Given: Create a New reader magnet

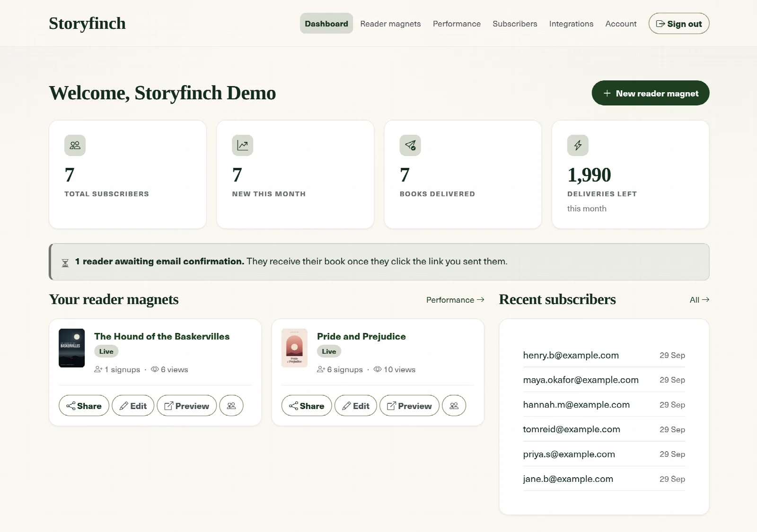Looking at the screenshot, I should point(651,93).
